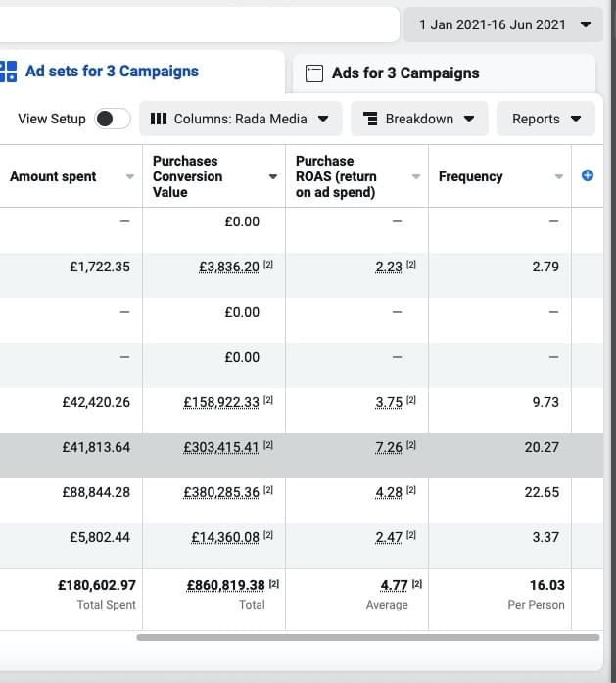Screen dimensions: 616x683
Task: Sort by Purchases Conversion Value column arrow
Action: tap(273, 176)
